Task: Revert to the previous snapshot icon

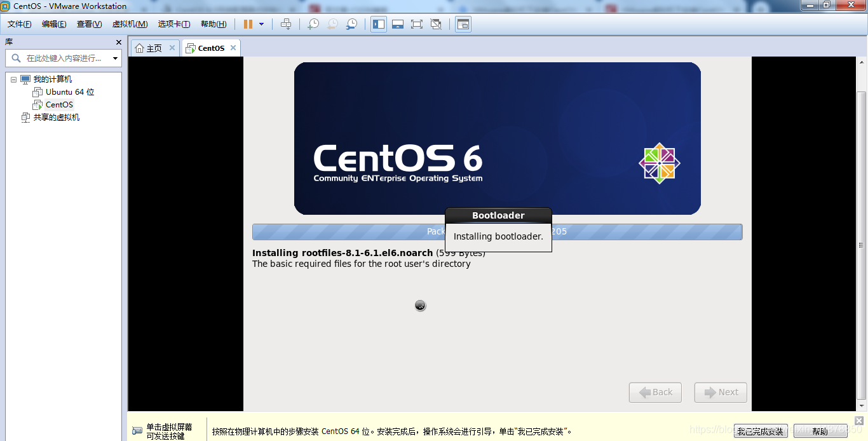Action: [x=332, y=24]
